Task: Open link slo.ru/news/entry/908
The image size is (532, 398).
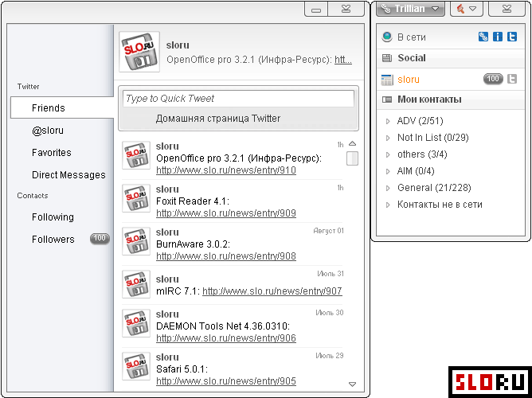Action: 226,256
